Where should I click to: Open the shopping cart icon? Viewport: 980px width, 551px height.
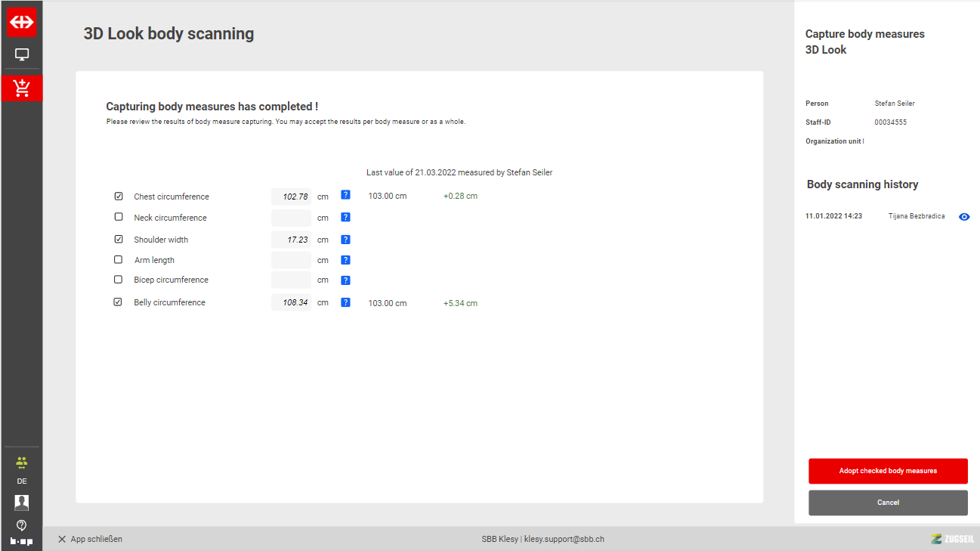[x=22, y=88]
